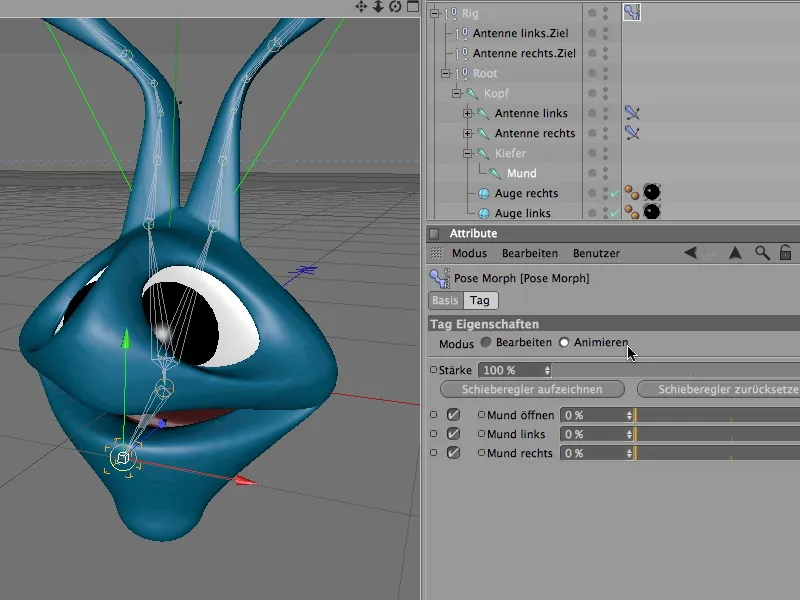Select black material tag on Auge links
The width and height of the screenshot is (800, 600).
[x=652, y=212]
